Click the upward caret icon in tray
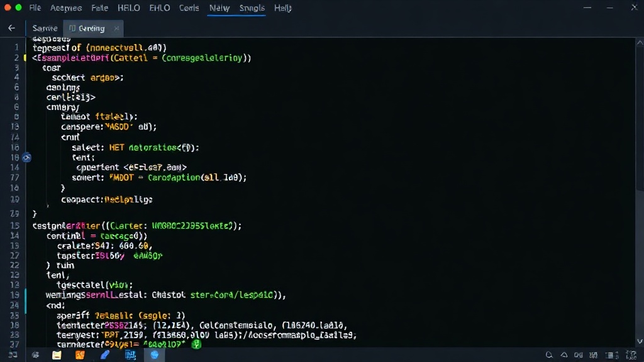The width and height of the screenshot is (644, 362). pos(564,355)
